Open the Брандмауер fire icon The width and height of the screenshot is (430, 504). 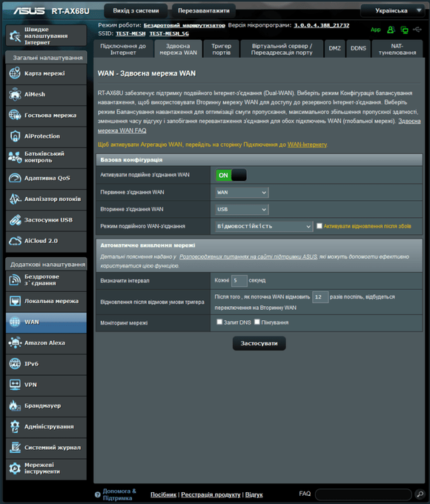pyautogui.click(x=15, y=405)
